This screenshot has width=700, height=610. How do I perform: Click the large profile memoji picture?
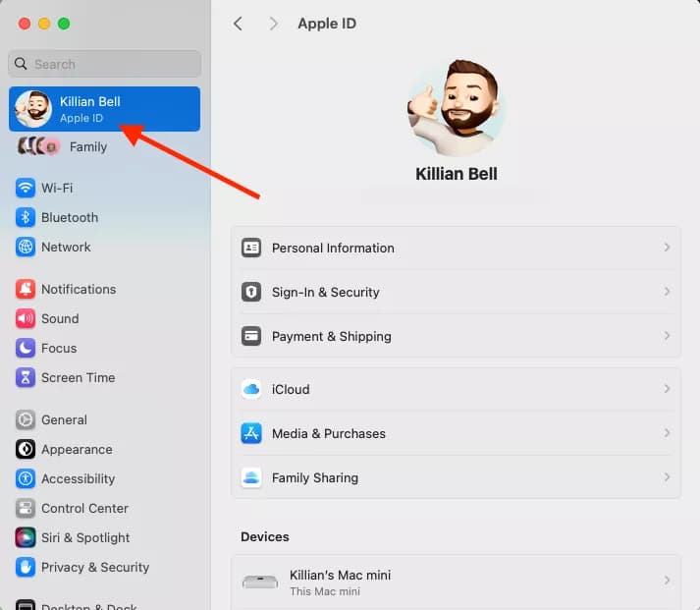(456, 107)
